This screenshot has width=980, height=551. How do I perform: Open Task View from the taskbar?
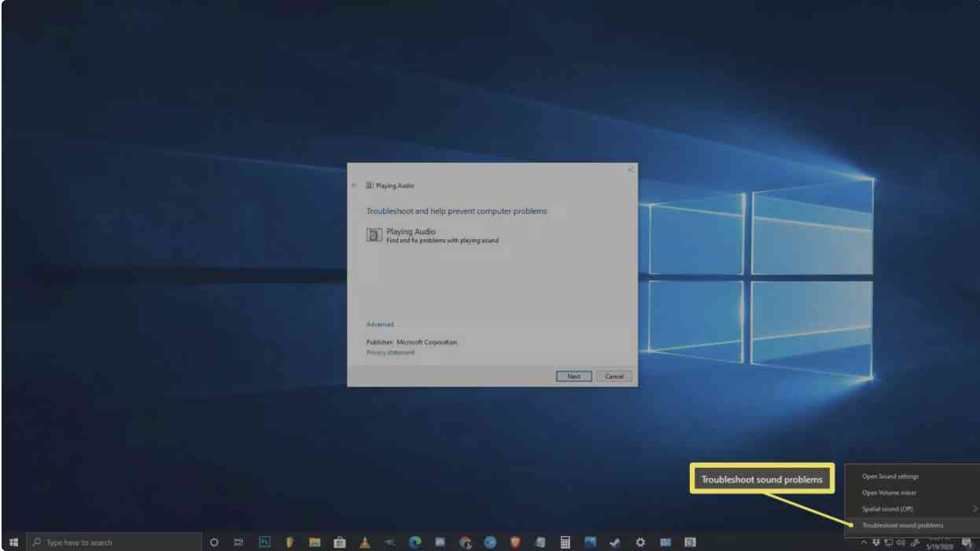point(239,542)
